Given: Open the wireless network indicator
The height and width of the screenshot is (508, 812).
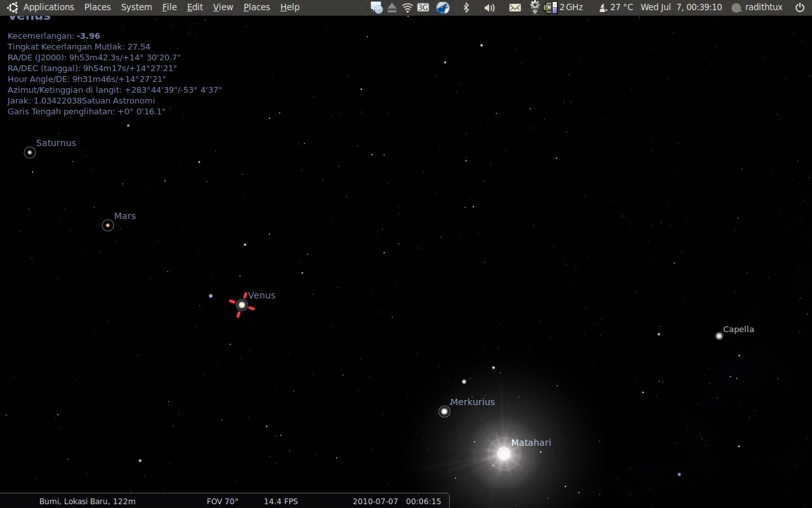Looking at the screenshot, I should click(407, 8).
